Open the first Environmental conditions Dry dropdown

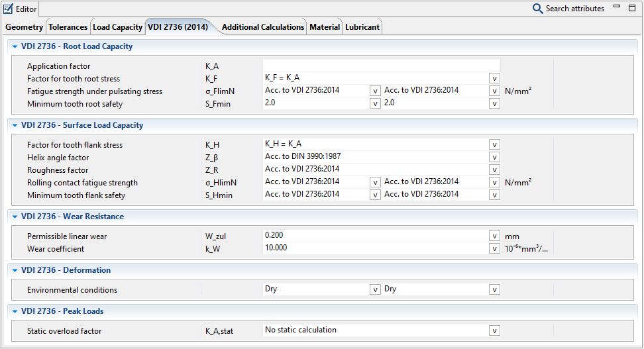pyautogui.click(x=375, y=289)
